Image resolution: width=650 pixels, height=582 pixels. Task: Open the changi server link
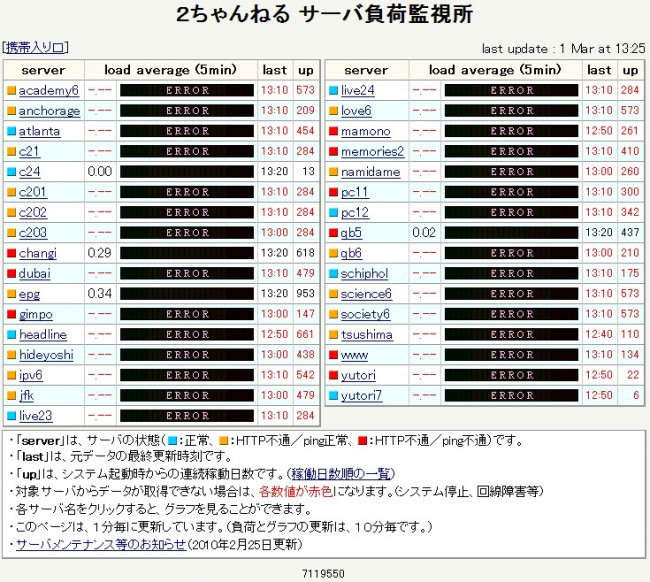click(38, 253)
